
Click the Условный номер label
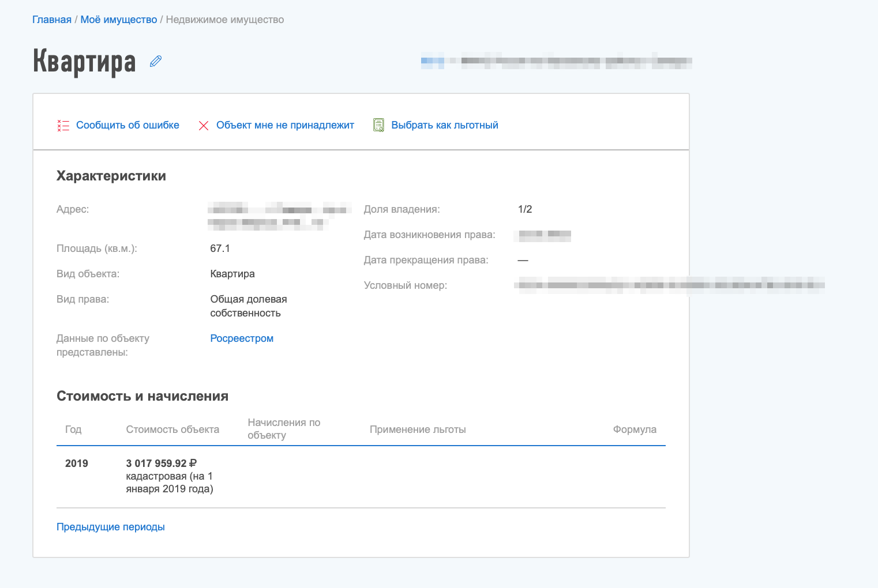[405, 285]
